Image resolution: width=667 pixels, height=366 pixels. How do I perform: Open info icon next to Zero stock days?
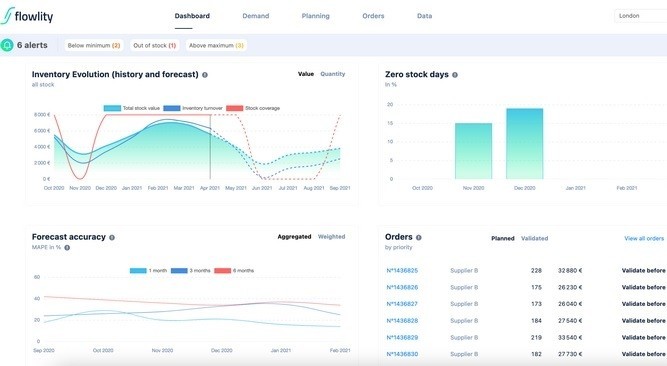click(x=455, y=75)
